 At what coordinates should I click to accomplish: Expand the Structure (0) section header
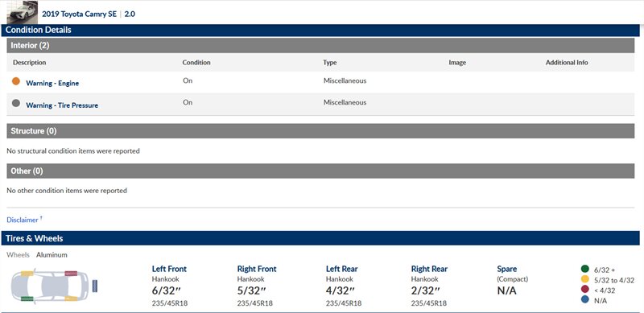point(320,131)
